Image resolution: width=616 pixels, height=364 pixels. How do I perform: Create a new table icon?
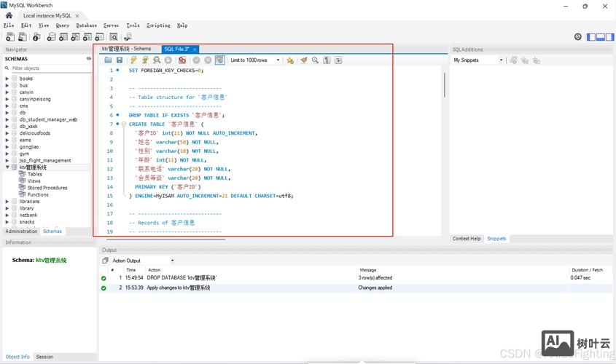pos(63,37)
